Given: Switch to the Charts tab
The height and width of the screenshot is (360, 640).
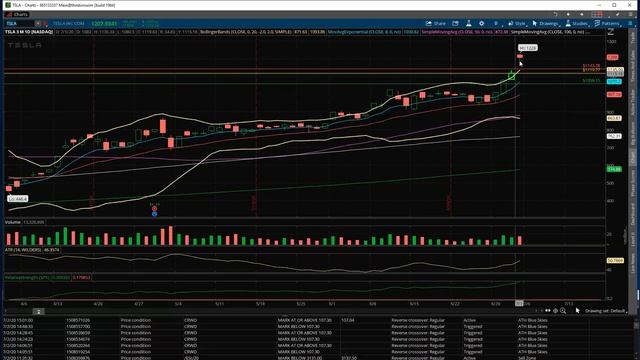Looking at the screenshot, I should [x=17, y=14].
